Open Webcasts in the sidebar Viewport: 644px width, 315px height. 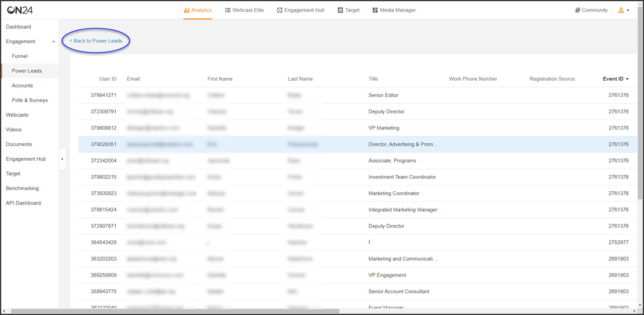[x=17, y=115]
